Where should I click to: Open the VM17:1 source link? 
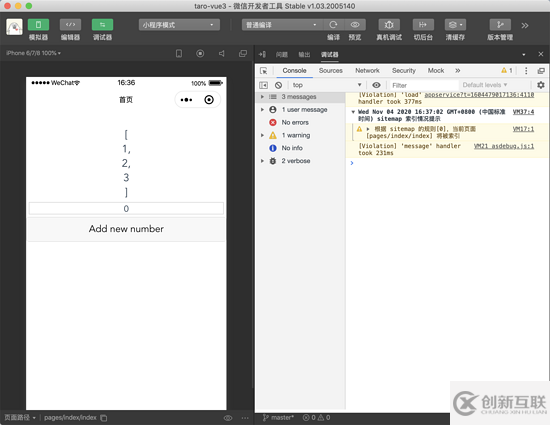click(523, 129)
